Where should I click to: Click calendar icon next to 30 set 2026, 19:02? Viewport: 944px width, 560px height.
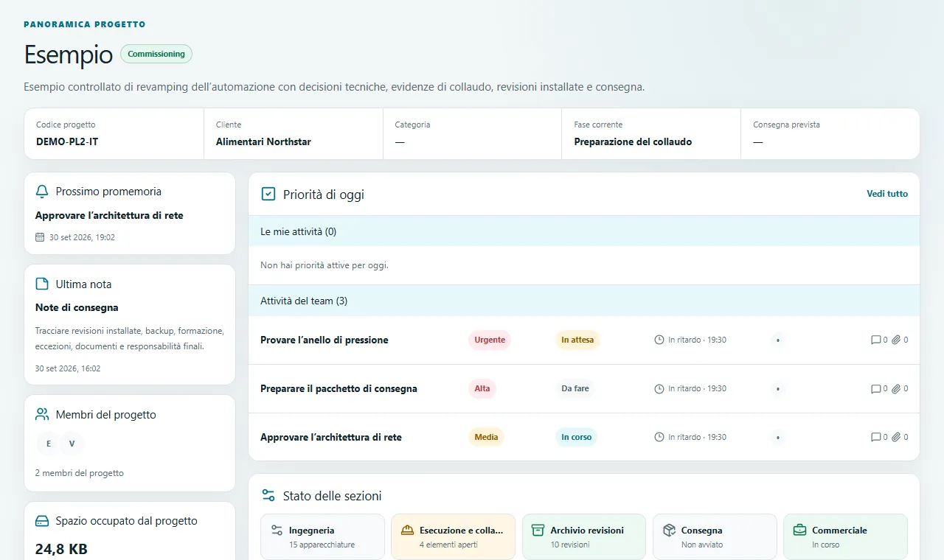point(40,237)
